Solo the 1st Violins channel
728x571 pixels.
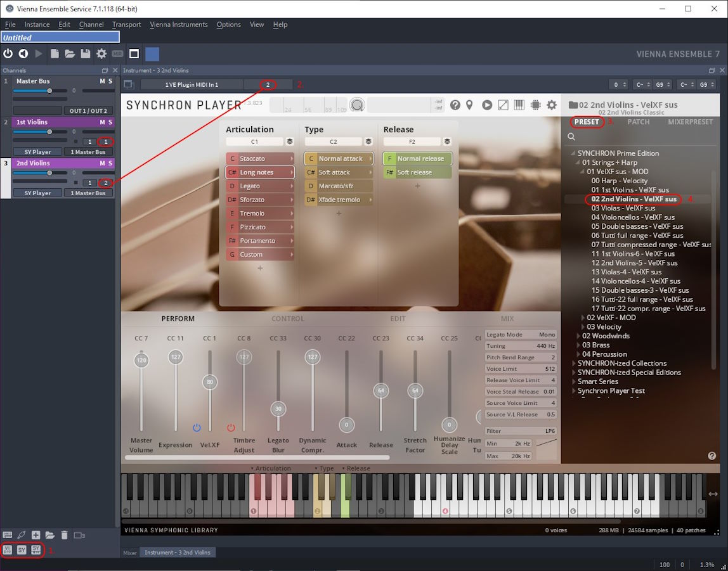pos(110,122)
